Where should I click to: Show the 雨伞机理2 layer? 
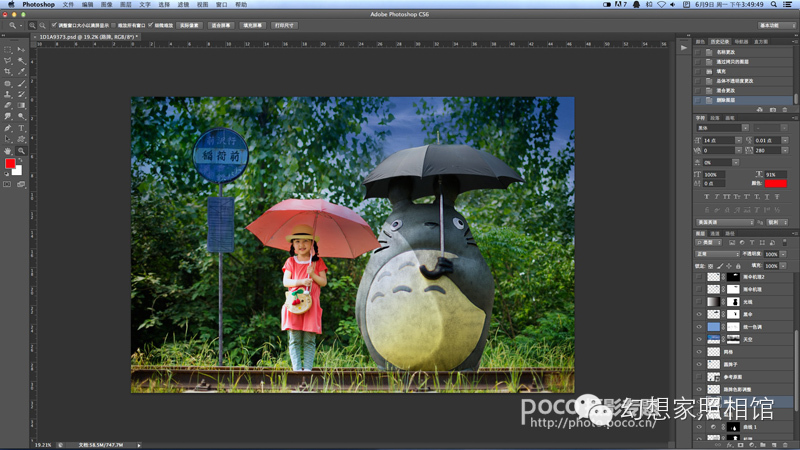click(x=699, y=277)
